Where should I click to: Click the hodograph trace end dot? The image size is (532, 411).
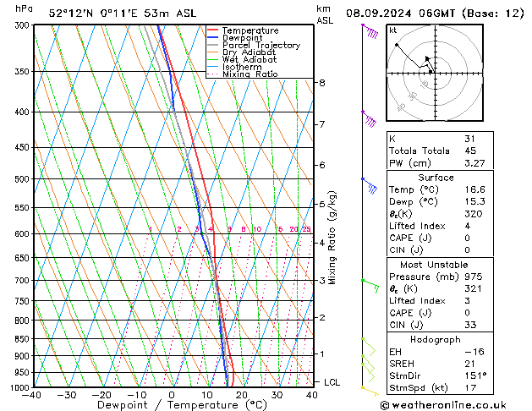pyautogui.click(x=397, y=45)
